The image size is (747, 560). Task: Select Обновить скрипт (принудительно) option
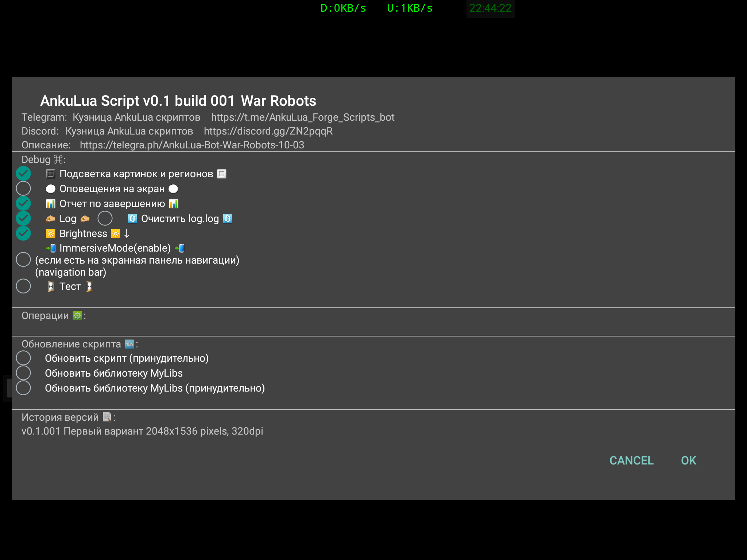(x=23, y=358)
